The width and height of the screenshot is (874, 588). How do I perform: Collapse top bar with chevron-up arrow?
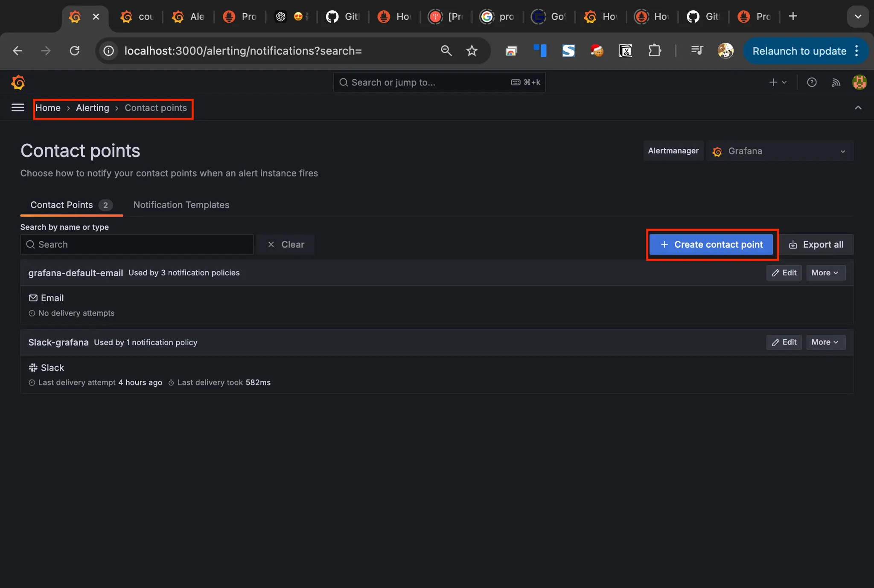click(858, 107)
